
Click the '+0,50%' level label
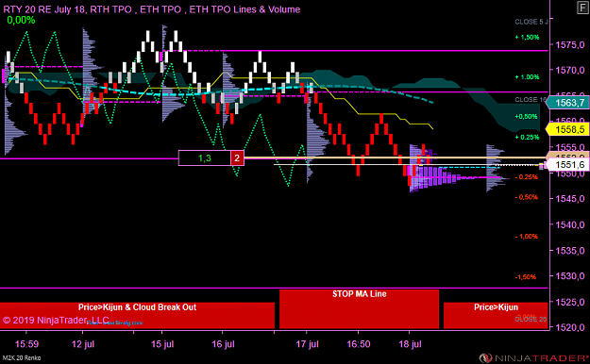[526, 117]
